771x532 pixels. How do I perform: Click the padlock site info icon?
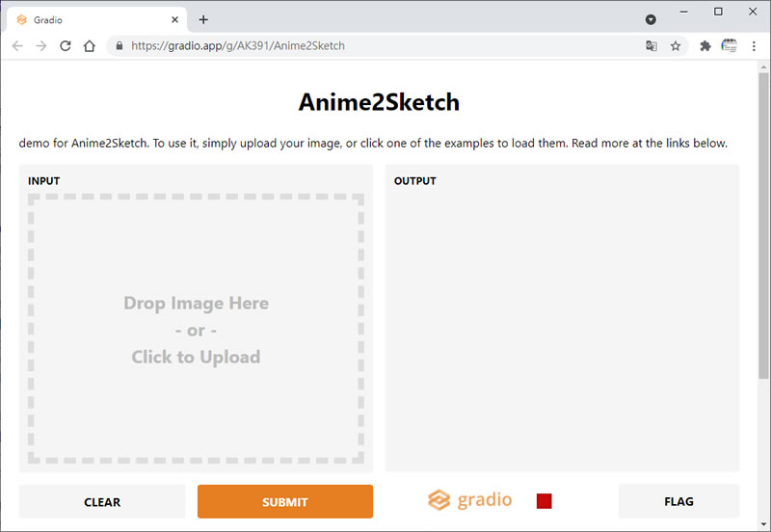coord(119,45)
